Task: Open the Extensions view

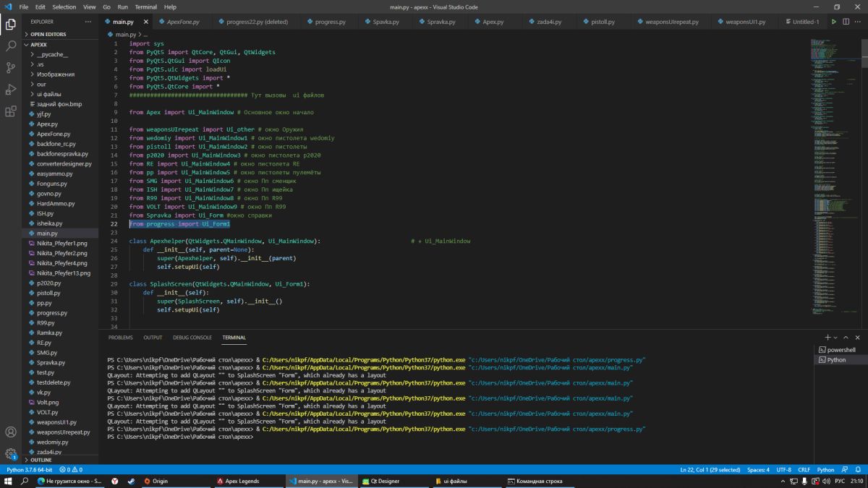Action: coord(11,111)
